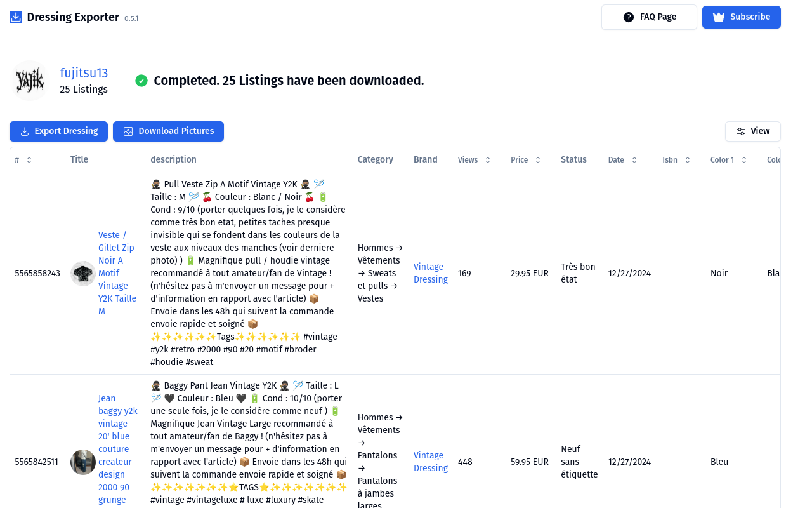This screenshot has height=508, width=812.
Task: Sort by the Color 1 column
Action: (744, 160)
